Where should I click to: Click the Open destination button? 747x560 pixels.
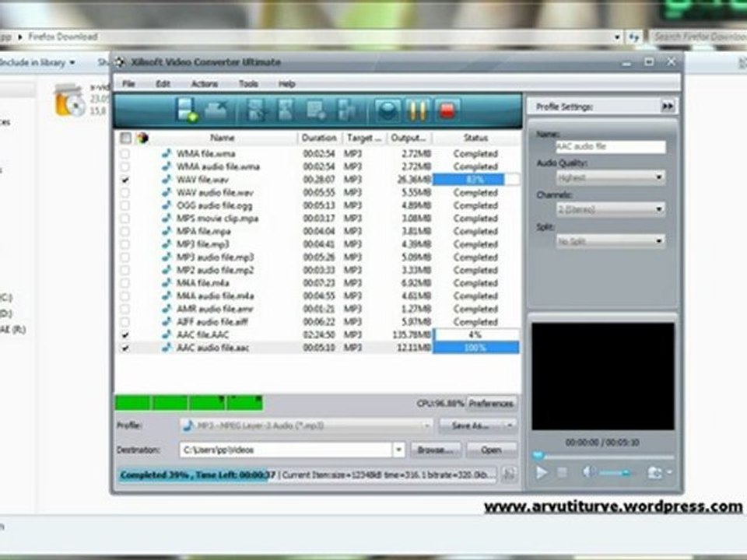pos(491,450)
